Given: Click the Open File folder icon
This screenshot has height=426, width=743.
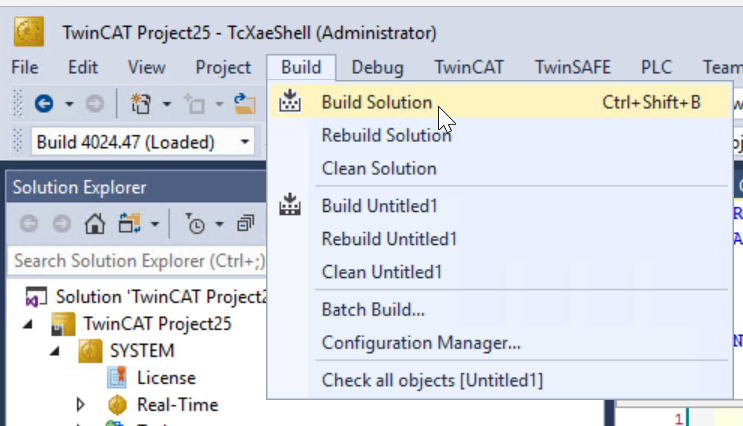Looking at the screenshot, I should (245, 103).
